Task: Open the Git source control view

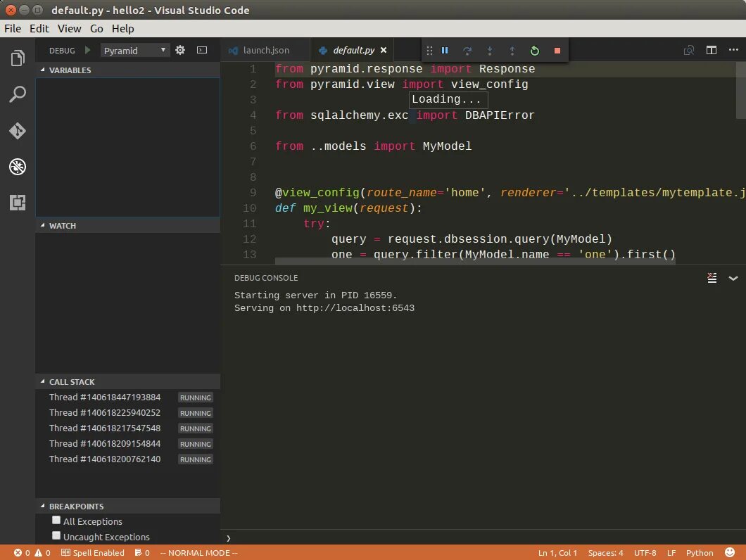Action: point(18,130)
